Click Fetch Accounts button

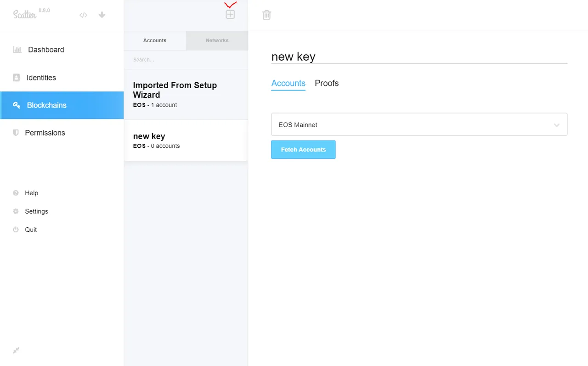(303, 150)
